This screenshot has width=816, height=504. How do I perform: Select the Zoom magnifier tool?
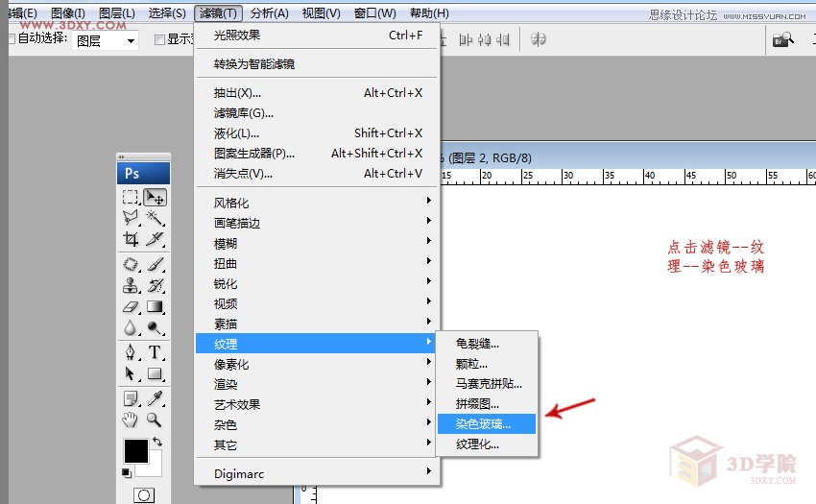click(156, 420)
